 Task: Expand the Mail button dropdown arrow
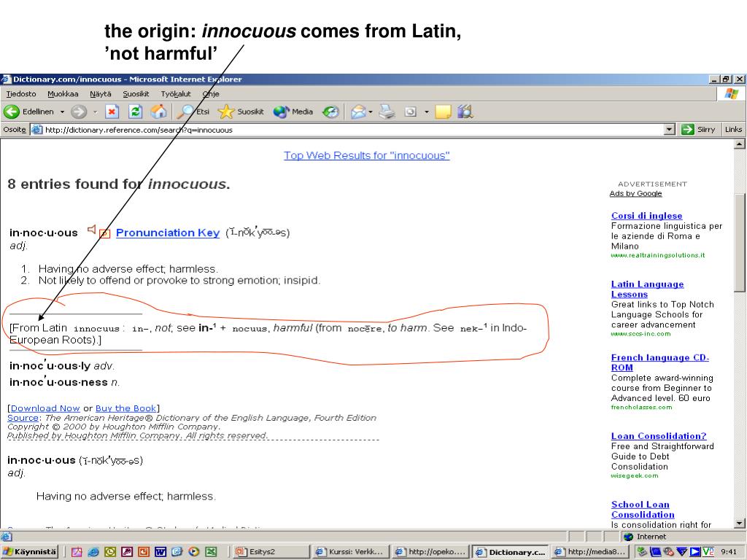[x=371, y=112]
